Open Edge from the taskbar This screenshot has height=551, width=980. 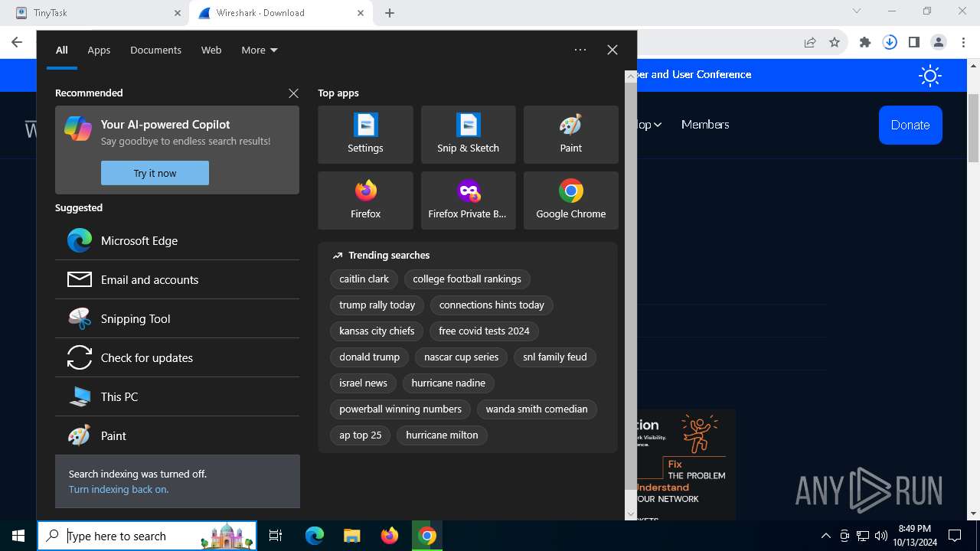[315, 536]
